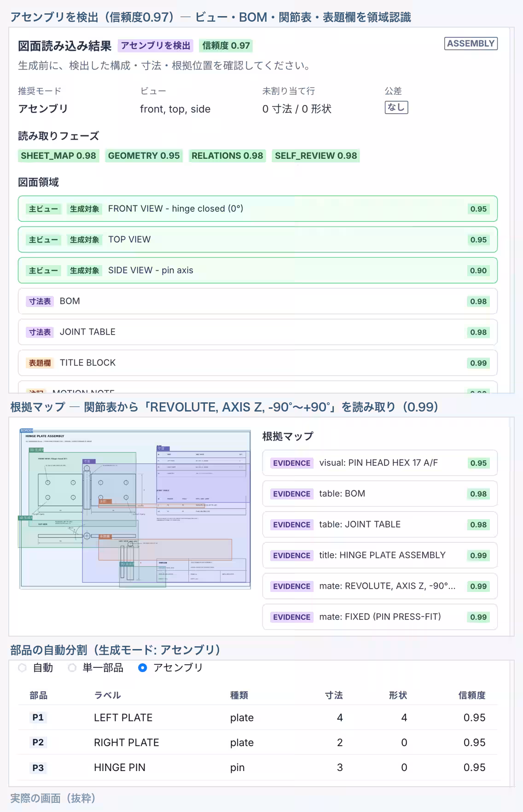The width and height of the screenshot is (523, 812).
Task: Click the なし tolerance badge
Action: [x=396, y=108]
